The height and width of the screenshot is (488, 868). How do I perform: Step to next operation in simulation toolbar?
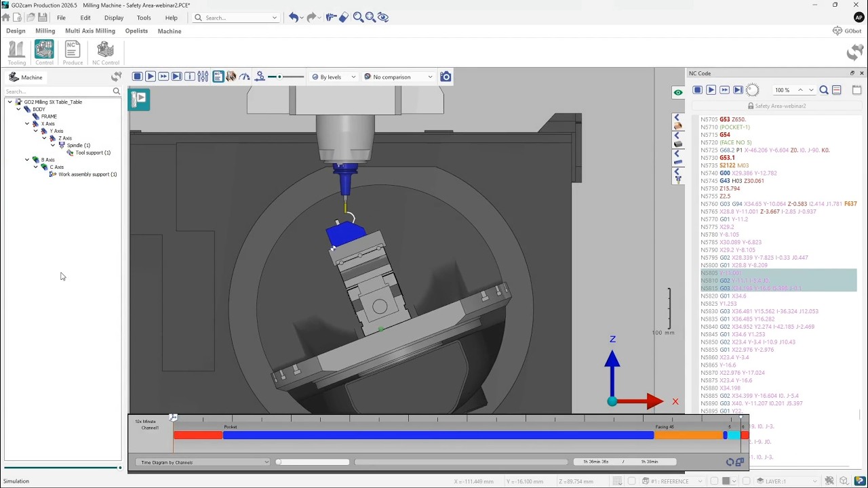tap(176, 77)
